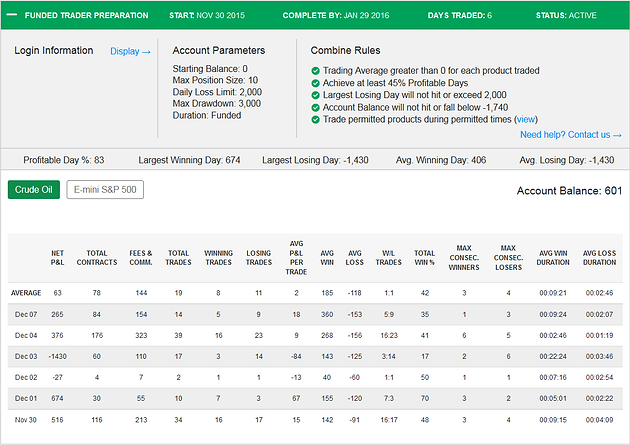Open the view permitted products link
630x445 pixels.
526,120
